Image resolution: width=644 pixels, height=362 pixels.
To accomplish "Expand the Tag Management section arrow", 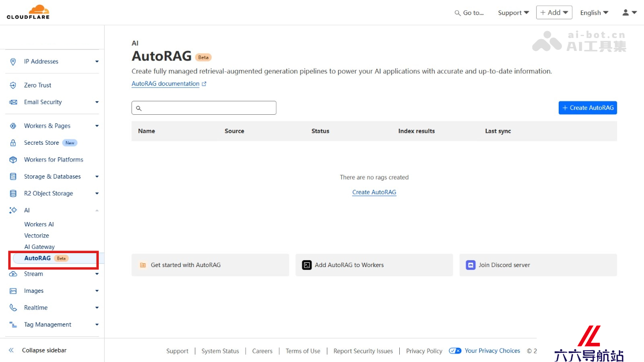I will (x=97, y=324).
